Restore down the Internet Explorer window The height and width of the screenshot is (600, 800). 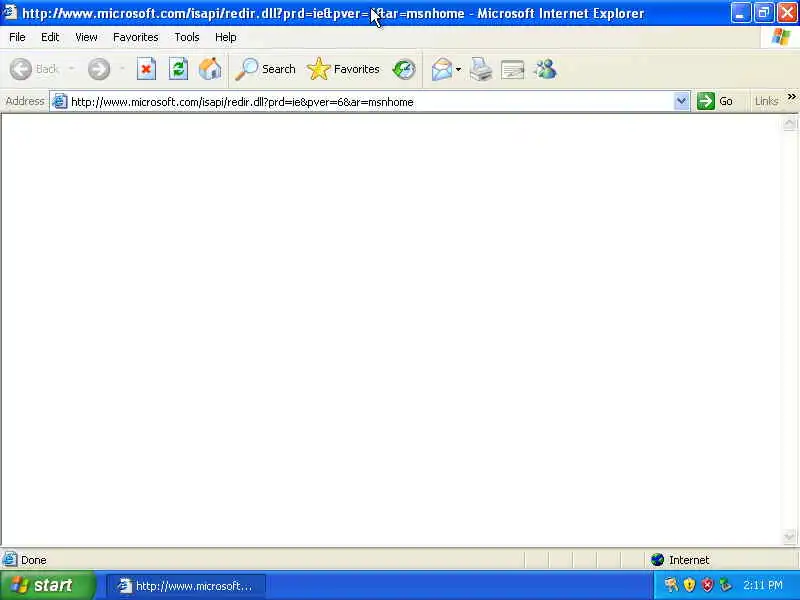[764, 13]
